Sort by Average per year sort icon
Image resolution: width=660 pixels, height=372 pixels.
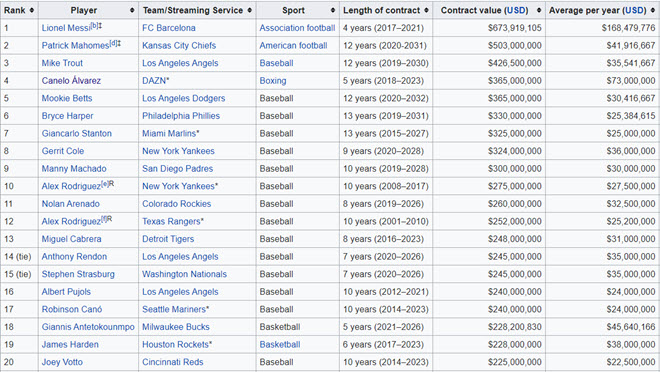(653, 10)
